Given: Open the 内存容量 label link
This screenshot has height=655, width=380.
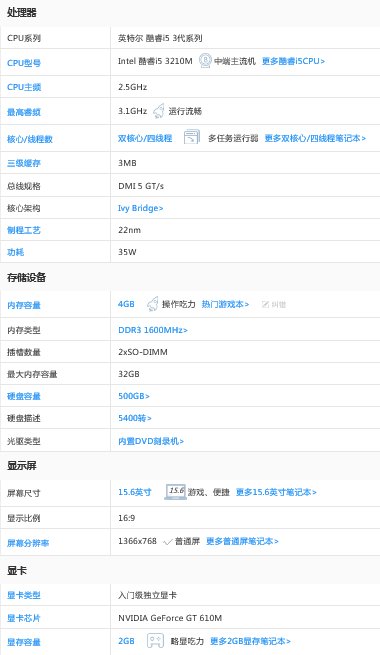Looking at the screenshot, I should (x=24, y=305).
